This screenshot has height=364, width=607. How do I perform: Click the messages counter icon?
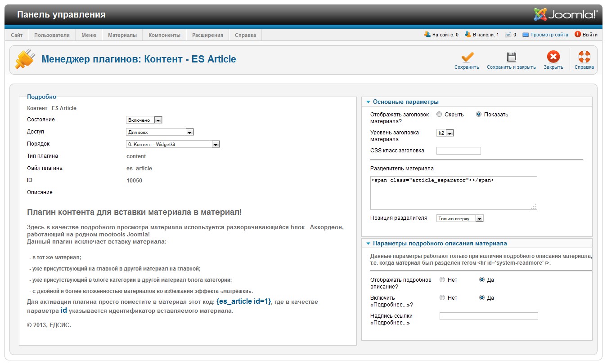508,34
